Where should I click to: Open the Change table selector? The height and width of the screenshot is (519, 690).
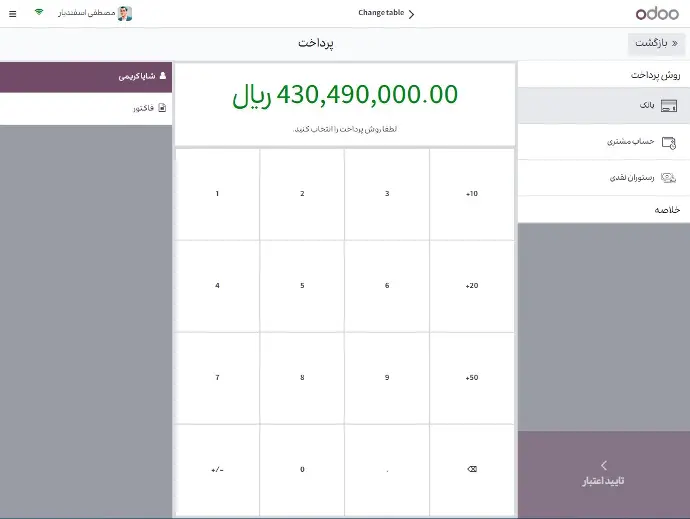(386, 12)
